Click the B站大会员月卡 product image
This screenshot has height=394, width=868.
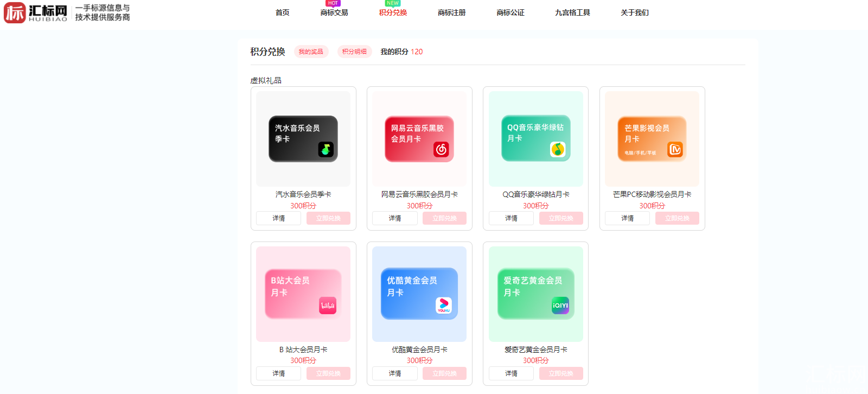(303, 294)
